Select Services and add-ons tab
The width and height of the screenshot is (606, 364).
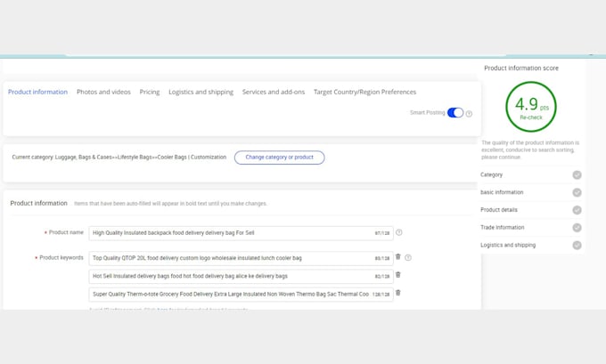point(274,92)
